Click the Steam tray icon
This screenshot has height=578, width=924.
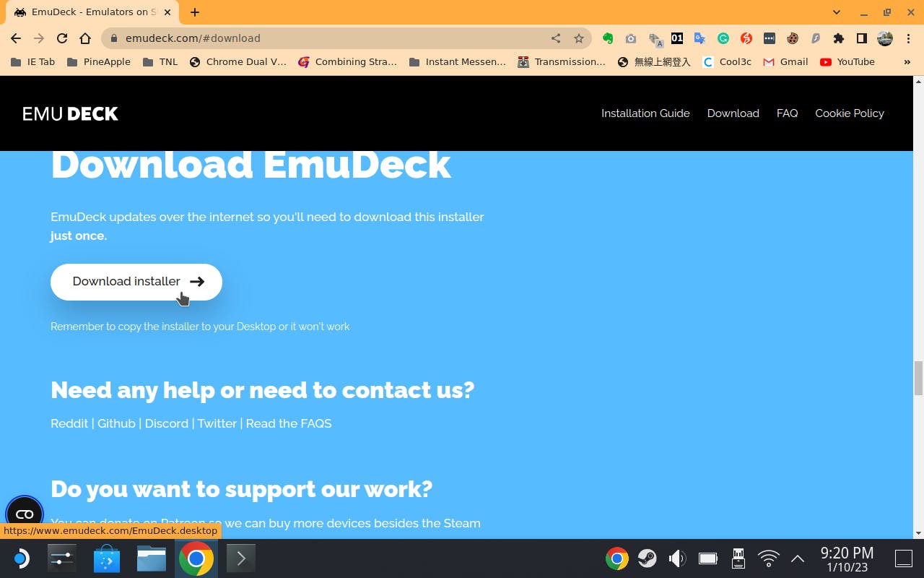tap(647, 558)
